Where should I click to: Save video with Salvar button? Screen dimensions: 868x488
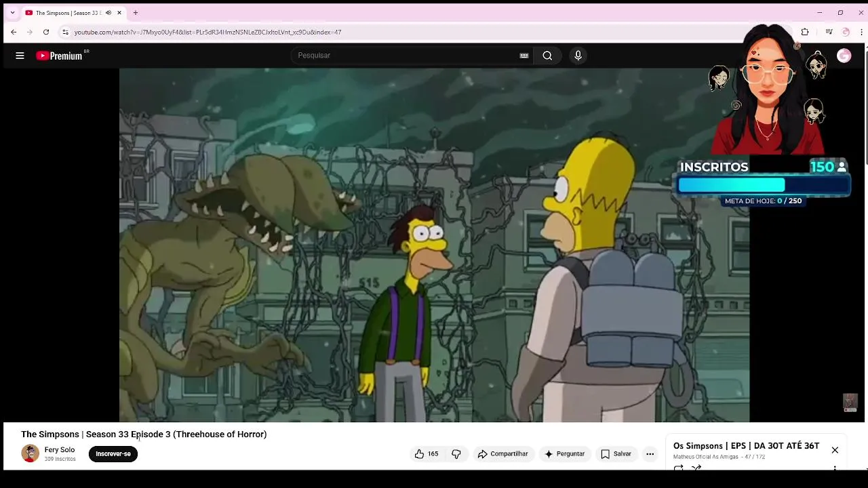point(616,454)
